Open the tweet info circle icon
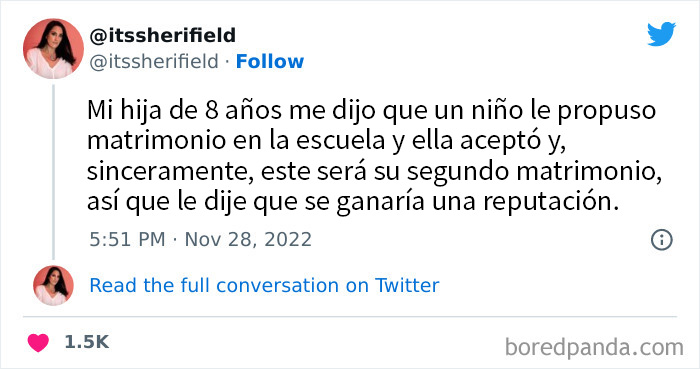 tap(662, 240)
